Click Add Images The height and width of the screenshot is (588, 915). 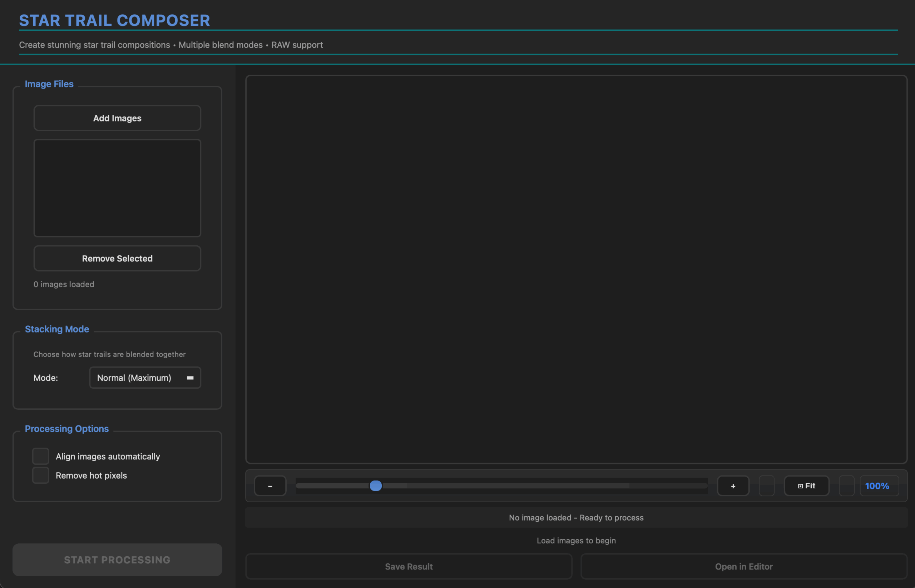[x=117, y=118]
